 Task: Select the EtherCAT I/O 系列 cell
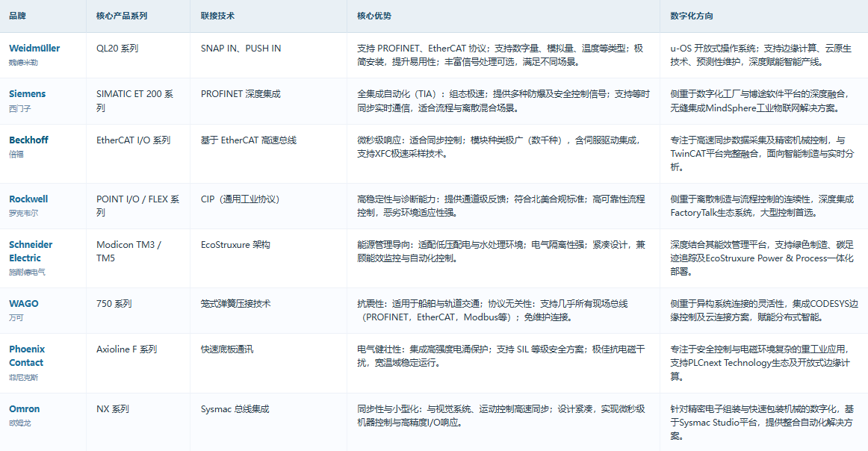(134, 140)
